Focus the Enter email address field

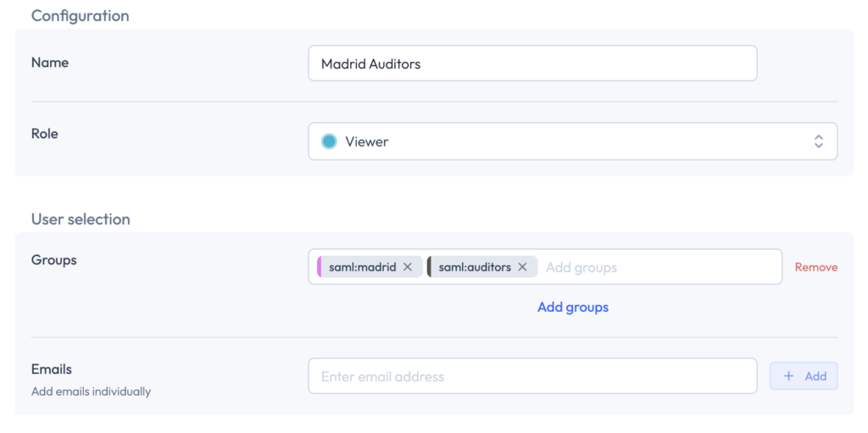(532, 376)
